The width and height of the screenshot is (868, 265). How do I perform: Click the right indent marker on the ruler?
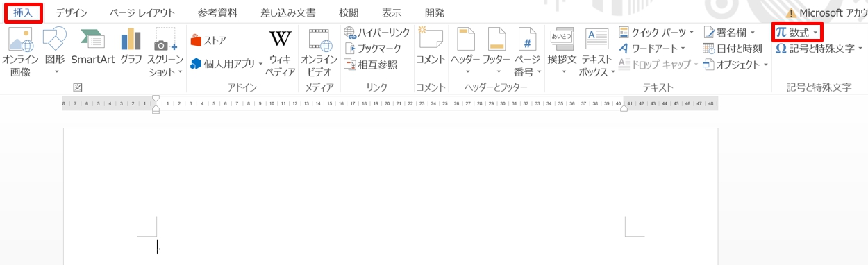click(624, 108)
